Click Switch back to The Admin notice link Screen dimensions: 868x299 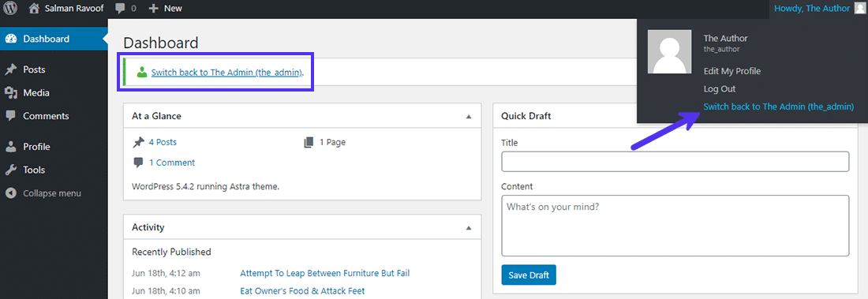tap(227, 72)
